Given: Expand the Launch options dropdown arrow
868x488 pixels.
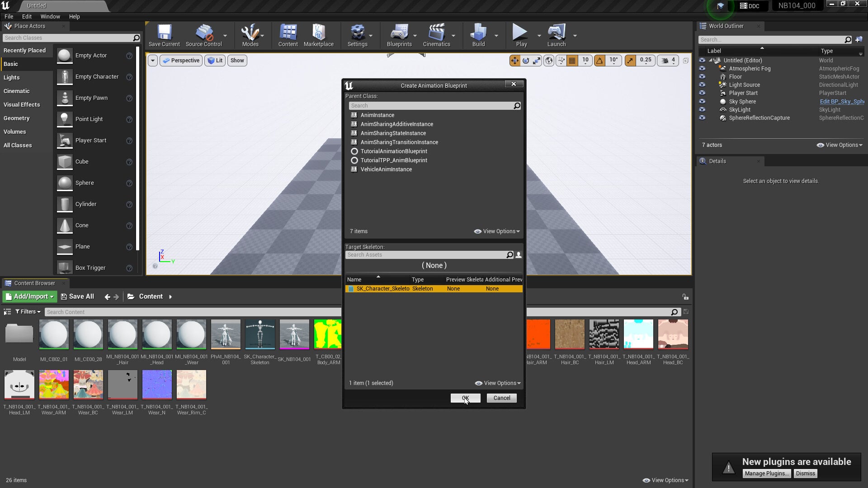Looking at the screenshot, I should [x=575, y=36].
